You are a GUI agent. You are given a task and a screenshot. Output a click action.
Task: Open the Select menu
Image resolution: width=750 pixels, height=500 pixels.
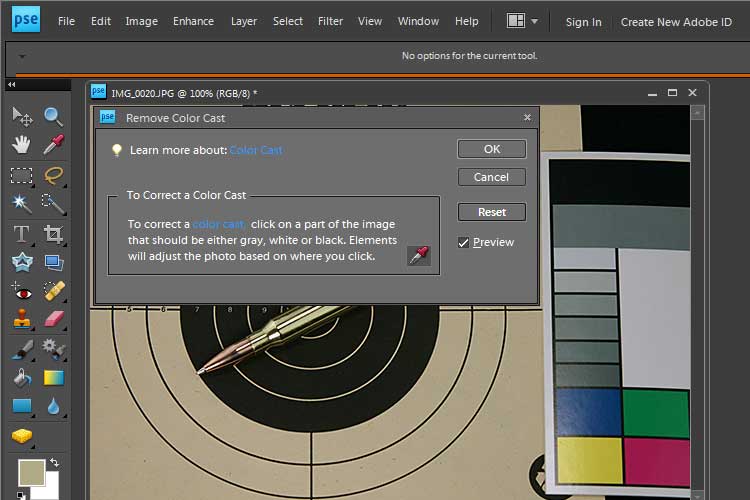287,21
